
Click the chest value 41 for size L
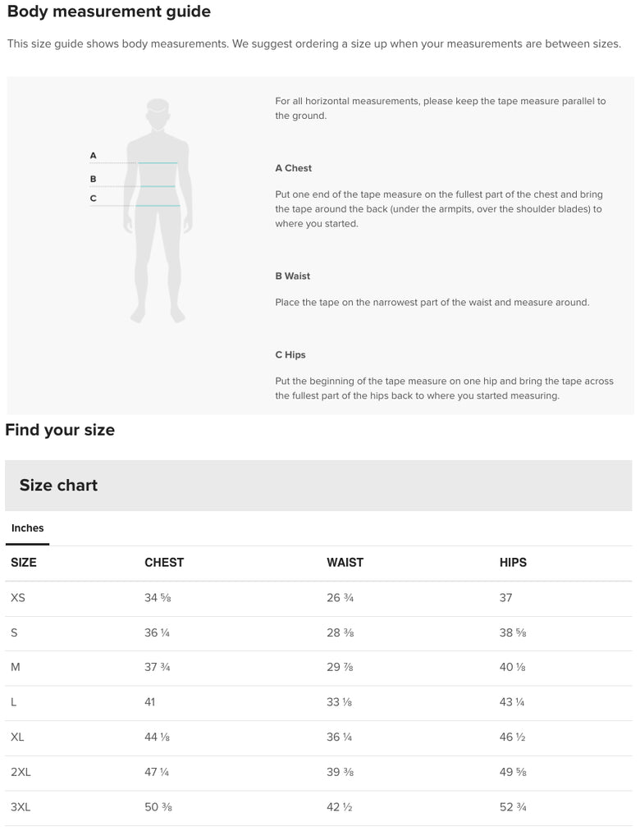[150, 702]
